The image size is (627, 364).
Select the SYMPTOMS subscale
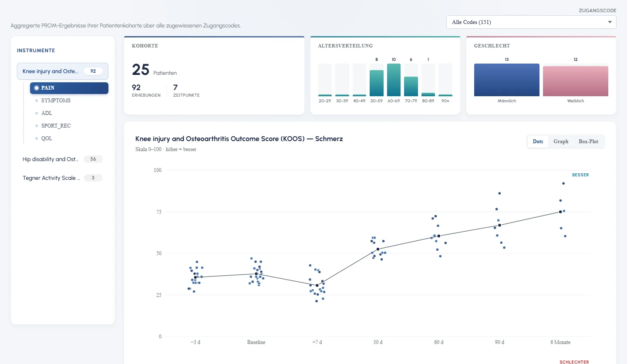pyautogui.click(x=56, y=101)
